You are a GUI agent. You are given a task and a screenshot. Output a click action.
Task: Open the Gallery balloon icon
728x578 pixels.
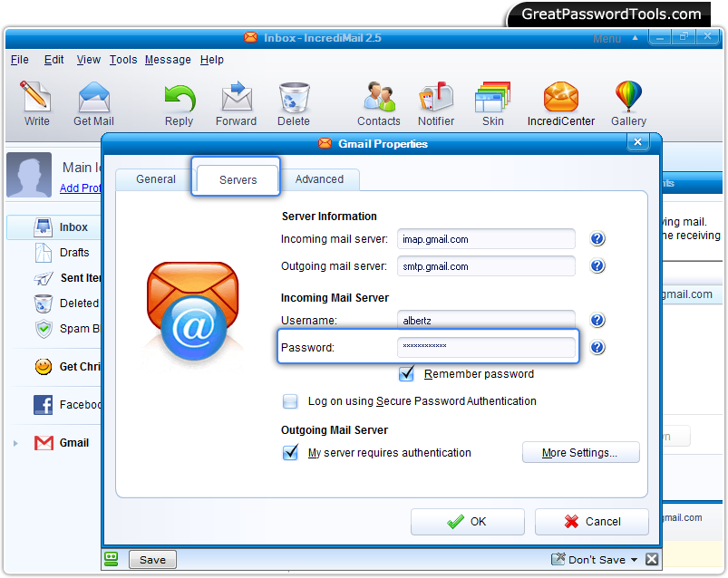(x=628, y=97)
